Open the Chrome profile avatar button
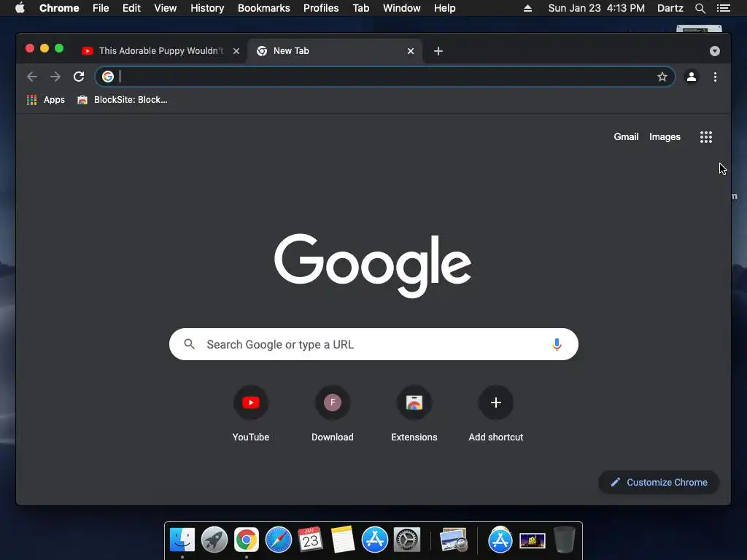747x560 pixels. [692, 77]
